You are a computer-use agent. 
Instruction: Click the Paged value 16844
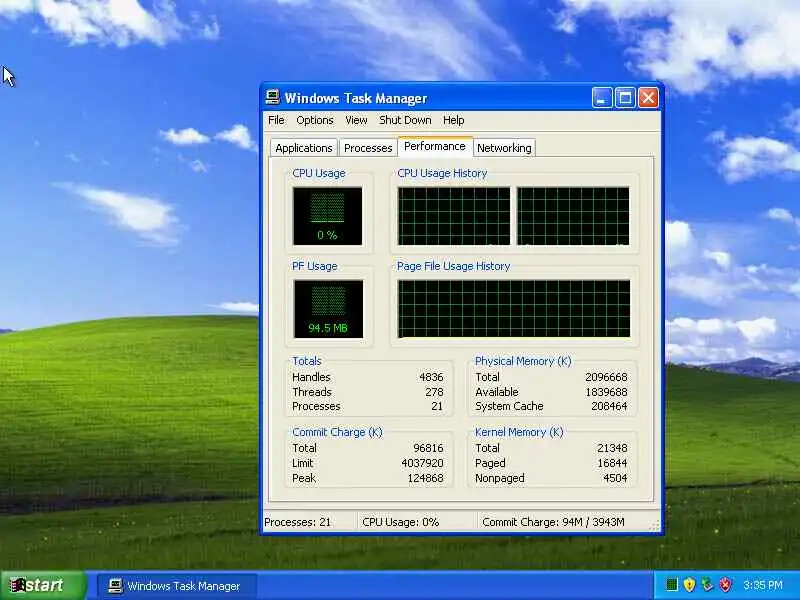point(612,463)
